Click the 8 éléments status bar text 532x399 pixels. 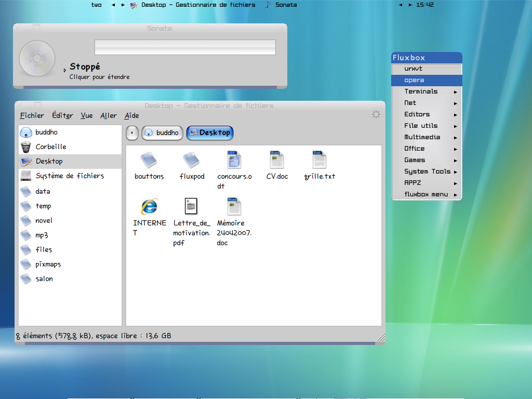pos(94,336)
